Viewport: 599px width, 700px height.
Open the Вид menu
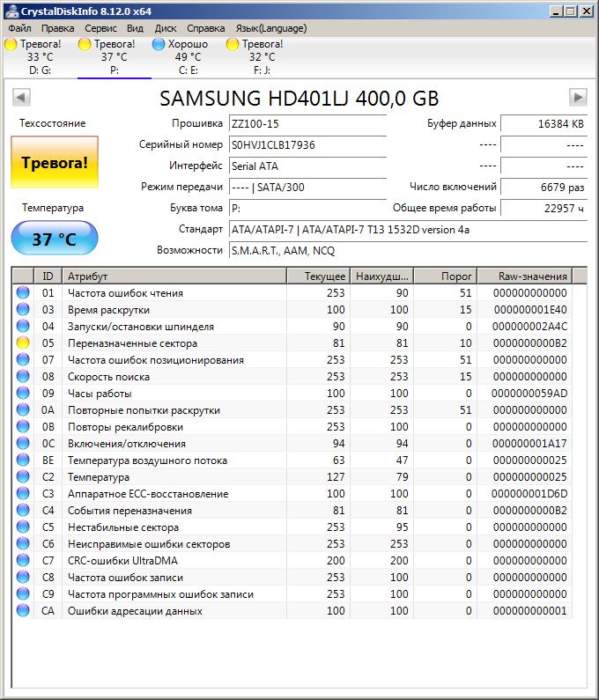tap(135, 28)
